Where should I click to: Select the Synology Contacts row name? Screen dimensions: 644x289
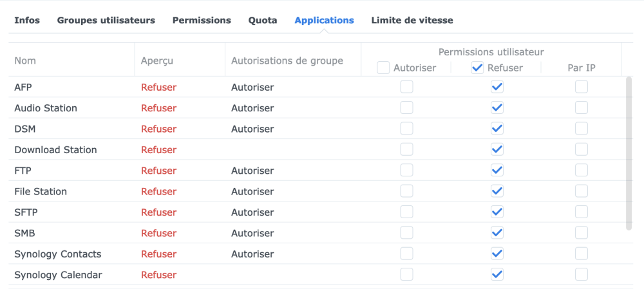pyautogui.click(x=58, y=254)
